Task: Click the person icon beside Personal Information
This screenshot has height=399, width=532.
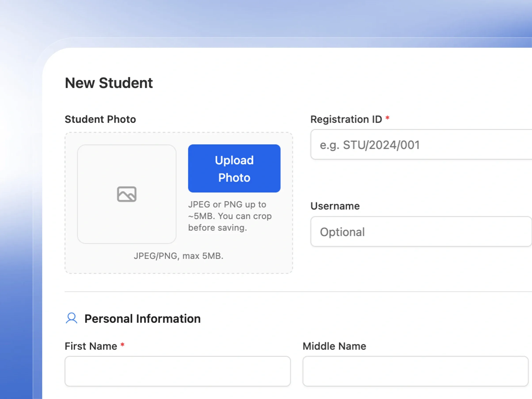Action: [71, 319]
